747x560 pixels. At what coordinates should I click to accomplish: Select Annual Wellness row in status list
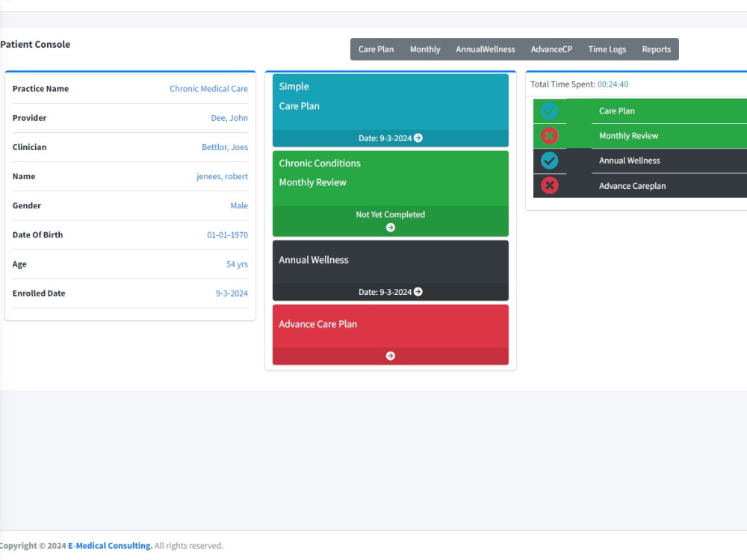[x=640, y=161]
